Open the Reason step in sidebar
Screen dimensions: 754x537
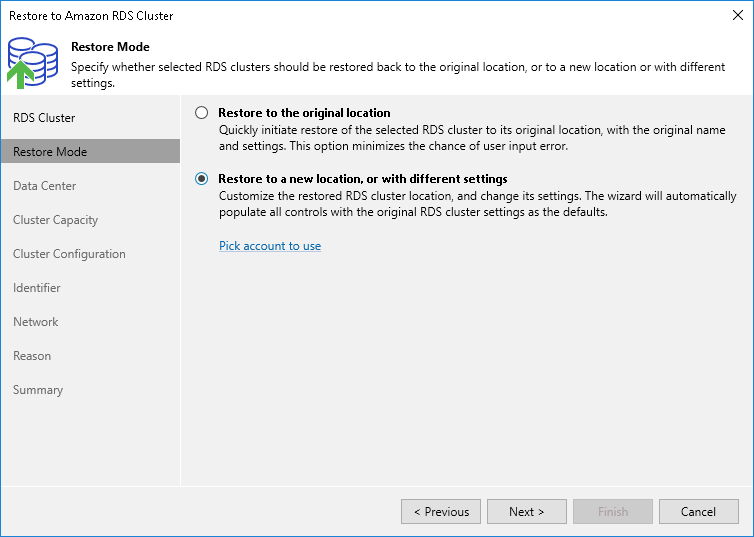click(x=32, y=356)
